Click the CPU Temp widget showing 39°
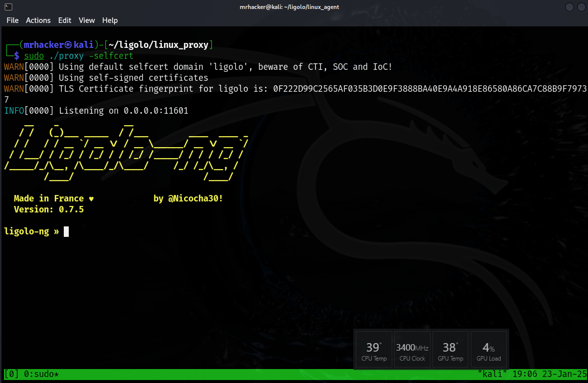This screenshot has height=383, width=588. (374, 350)
